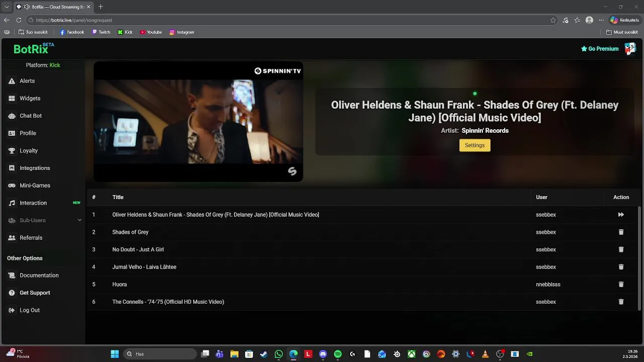Open Steam from the taskbar
The image size is (644, 362).
pos(264,354)
